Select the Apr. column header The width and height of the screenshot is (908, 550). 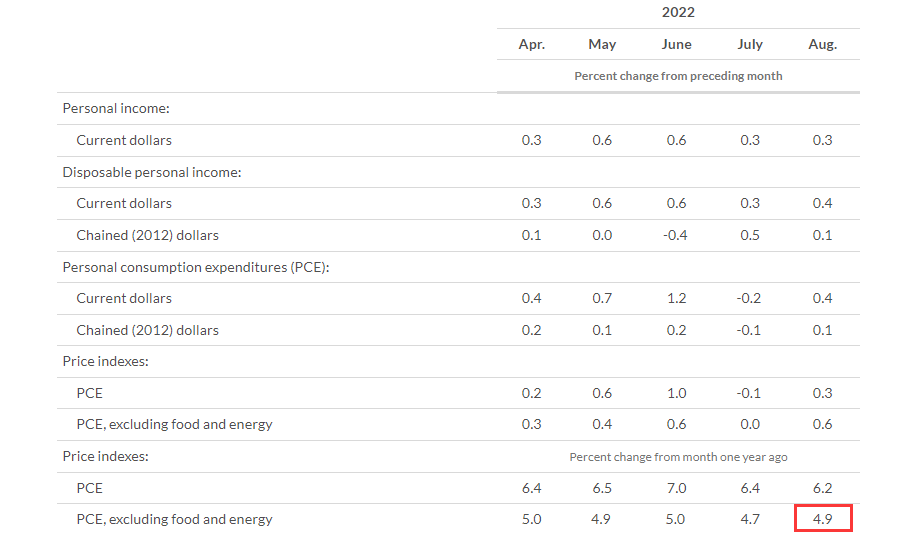[x=531, y=44]
